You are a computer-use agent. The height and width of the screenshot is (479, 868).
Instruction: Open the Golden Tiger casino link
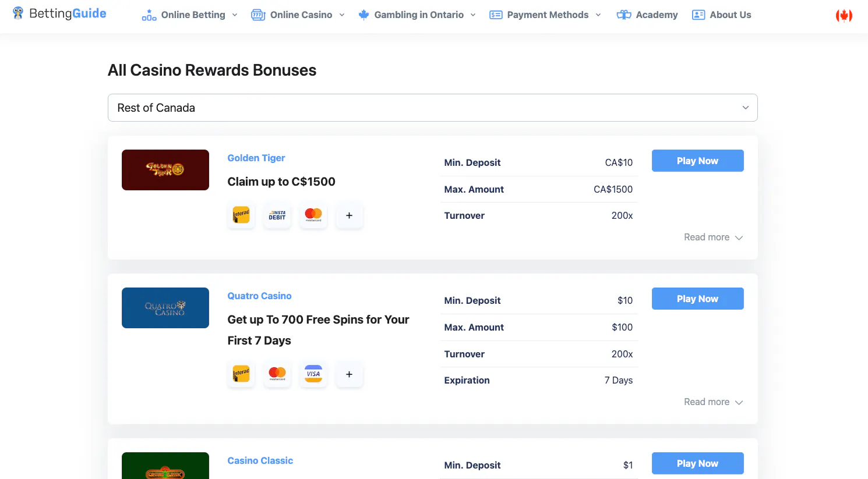(x=256, y=158)
